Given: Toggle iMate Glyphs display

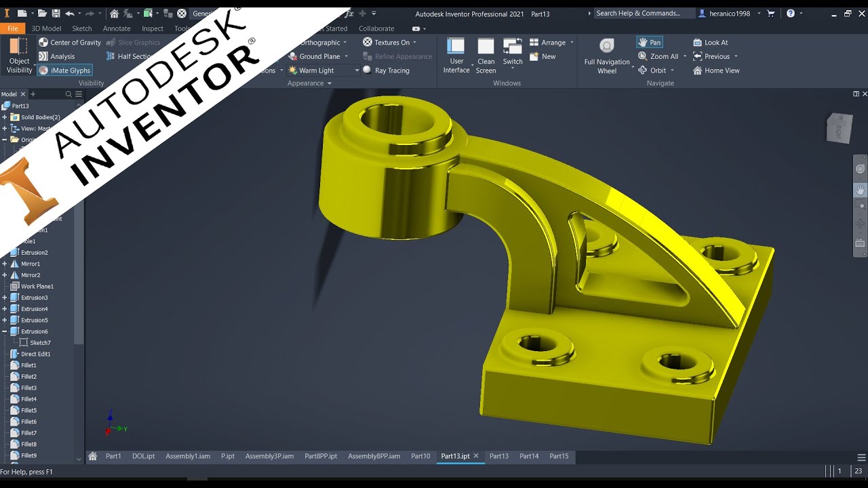Looking at the screenshot, I should (x=64, y=70).
